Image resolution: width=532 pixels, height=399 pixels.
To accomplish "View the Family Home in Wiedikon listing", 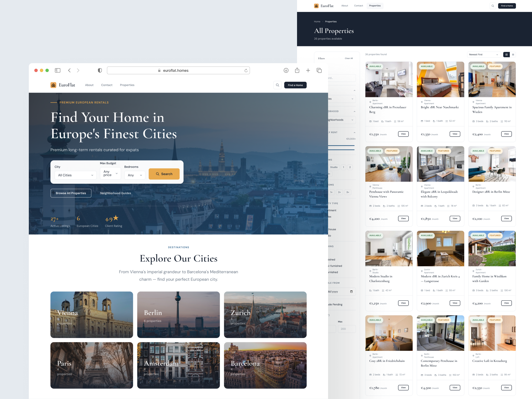I will click(x=506, y=303).
